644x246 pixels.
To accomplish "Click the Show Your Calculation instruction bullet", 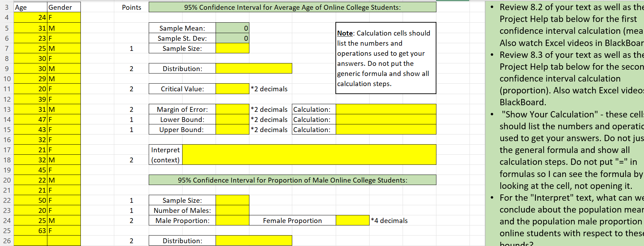I will 571,150.
